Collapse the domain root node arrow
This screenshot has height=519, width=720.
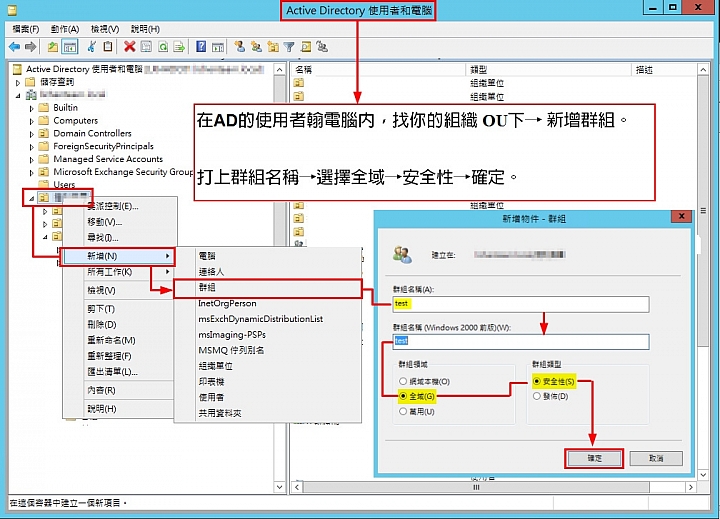(x=18, y=96)
